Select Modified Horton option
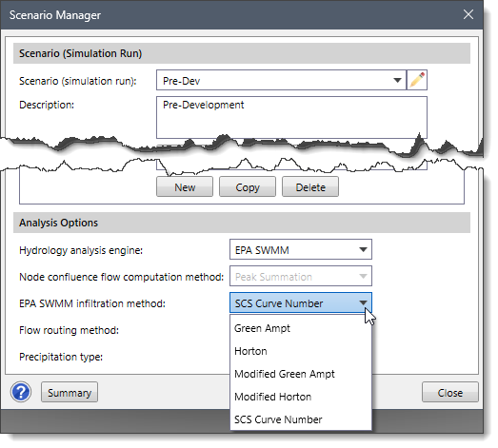This screenshot has width=498, height=448. point(301,397)
